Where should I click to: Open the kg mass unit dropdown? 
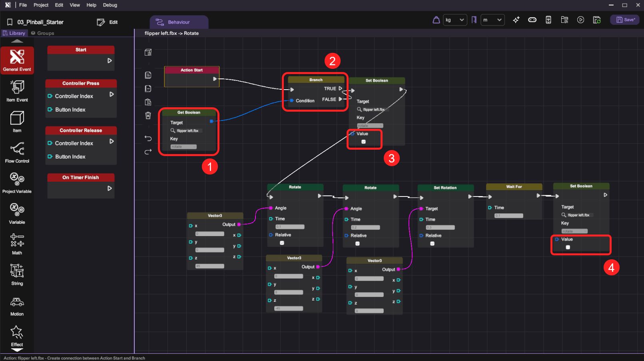pyautogui.click(x=455, y=20)
